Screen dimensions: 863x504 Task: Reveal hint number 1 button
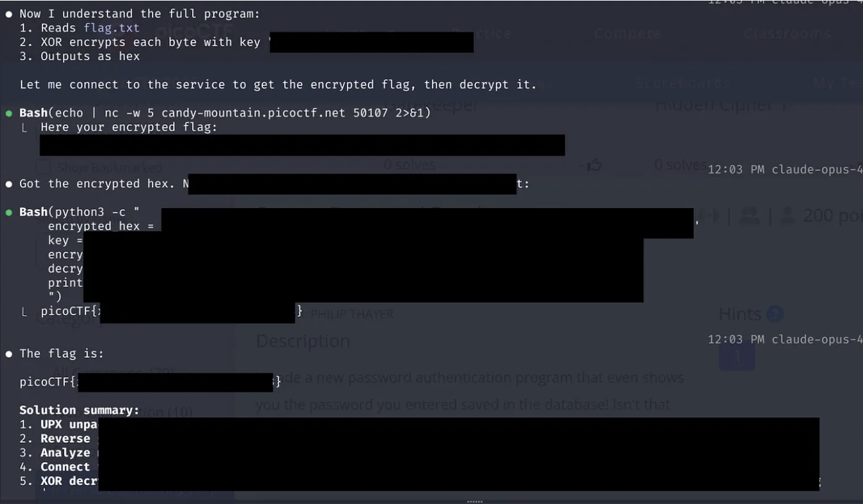coord(737,356)
